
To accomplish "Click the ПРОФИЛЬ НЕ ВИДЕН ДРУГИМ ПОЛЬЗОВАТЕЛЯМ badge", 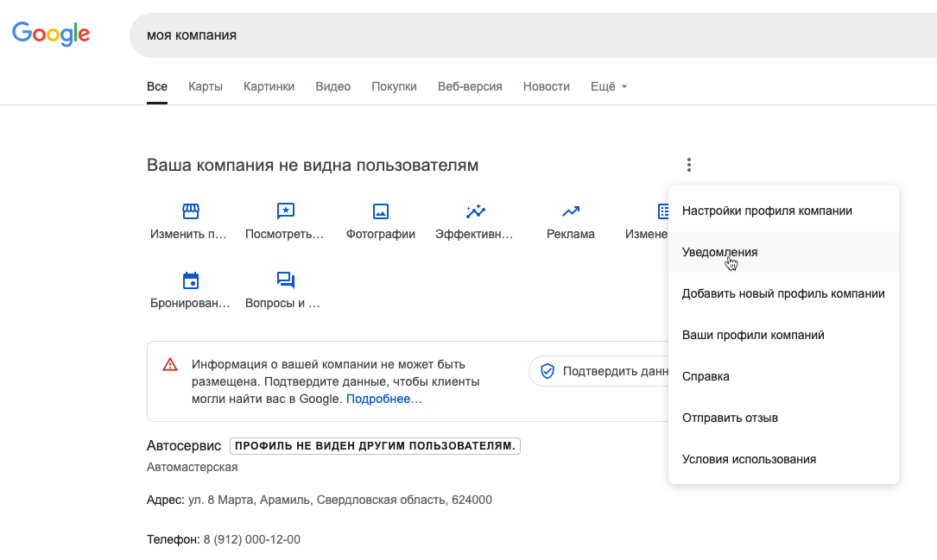I will click(x=375, y=446).
